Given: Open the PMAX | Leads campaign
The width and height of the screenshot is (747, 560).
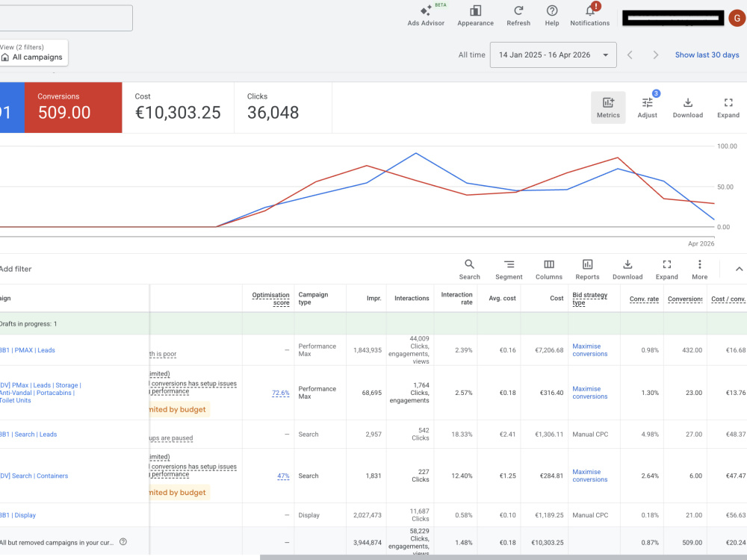Looking at the screenshot, I should [x=27, y=350].
